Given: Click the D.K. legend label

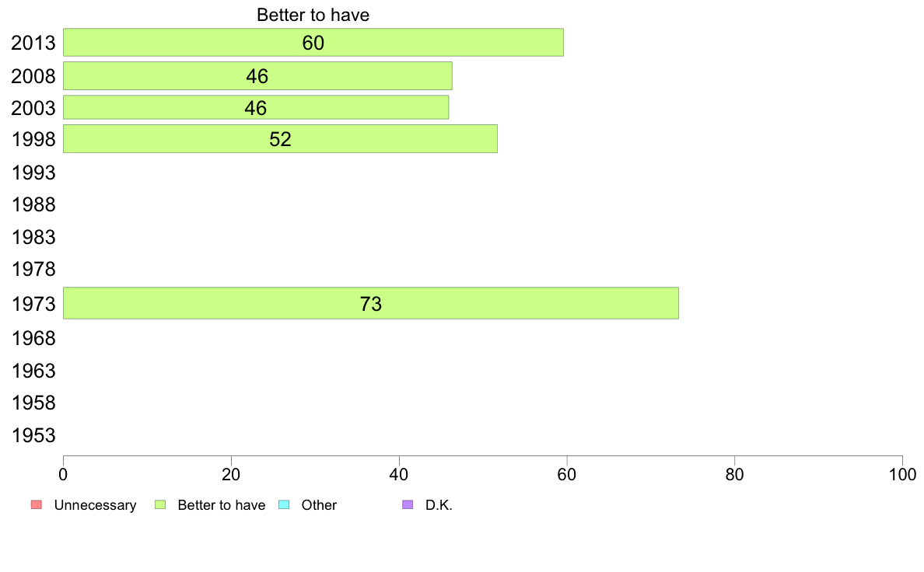Looking at the screenshot, I should click(x=439, y=505).
